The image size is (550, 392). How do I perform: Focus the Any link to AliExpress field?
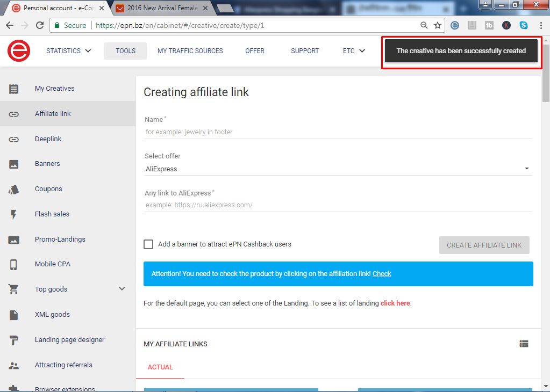(338, 205)
